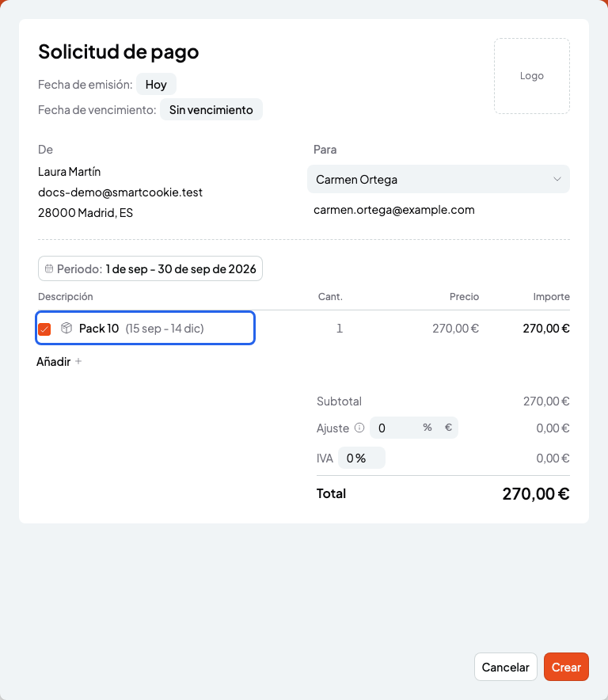The width and height of the screenshot is (608, 700).
Task: Click Añadir to add a line item
Action: point(59,361)
